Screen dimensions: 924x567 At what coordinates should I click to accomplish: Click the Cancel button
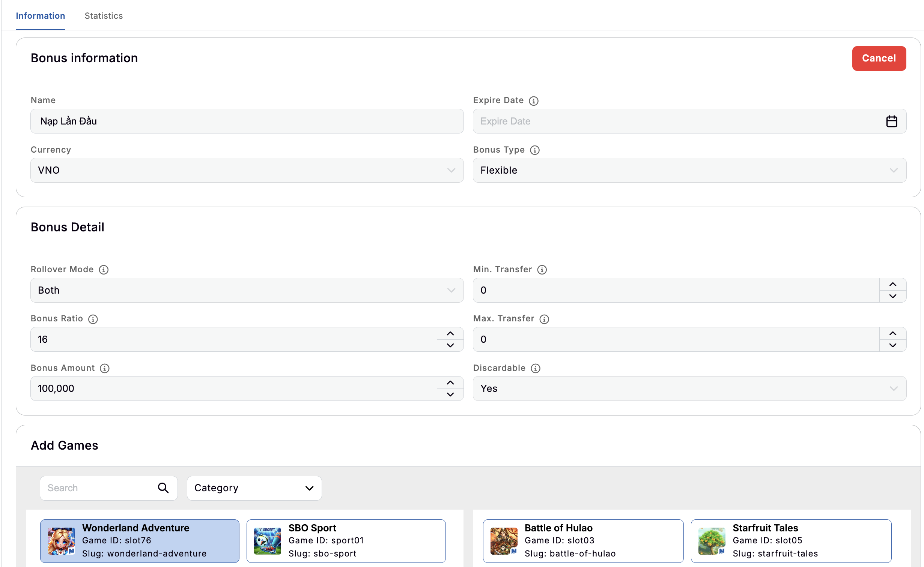pos(879,58)
